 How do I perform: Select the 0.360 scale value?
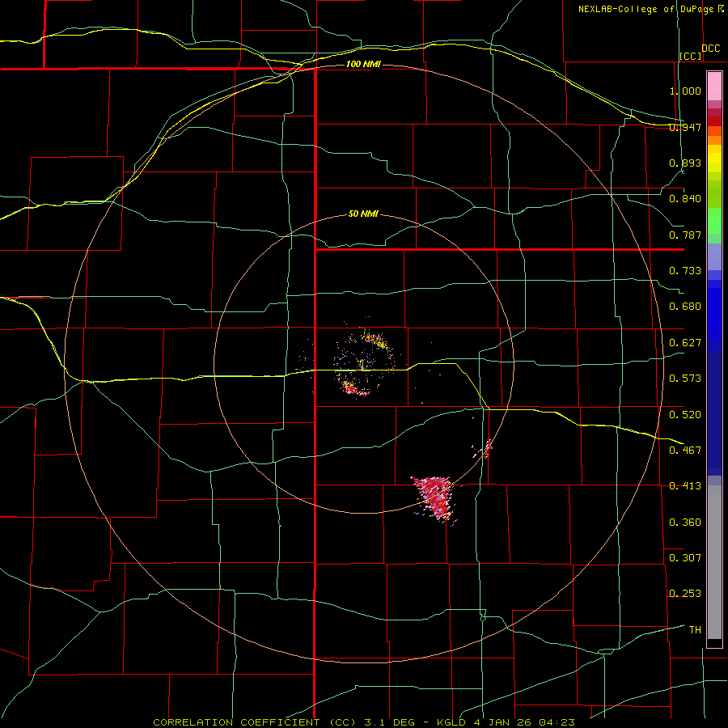point(685,522)
